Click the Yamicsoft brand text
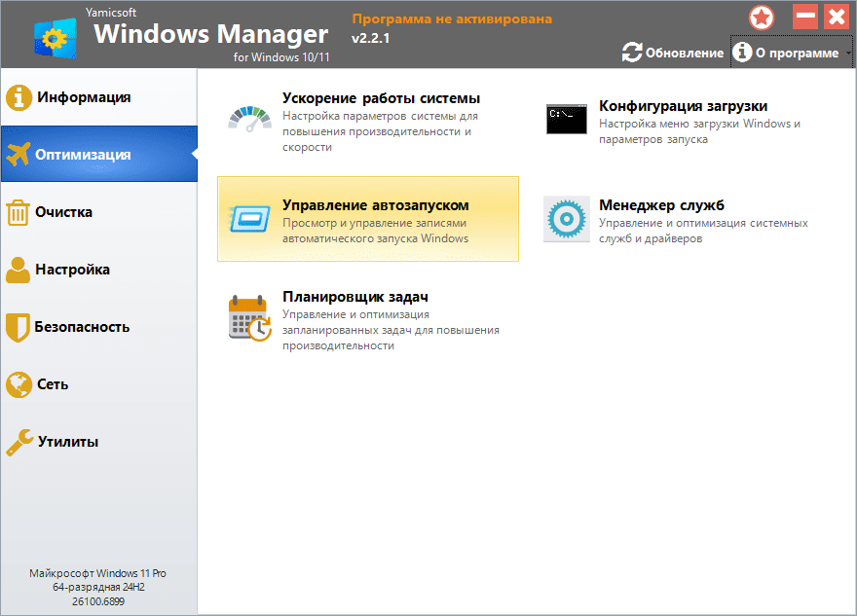857x616 pixels. click(x=111, y=12)
